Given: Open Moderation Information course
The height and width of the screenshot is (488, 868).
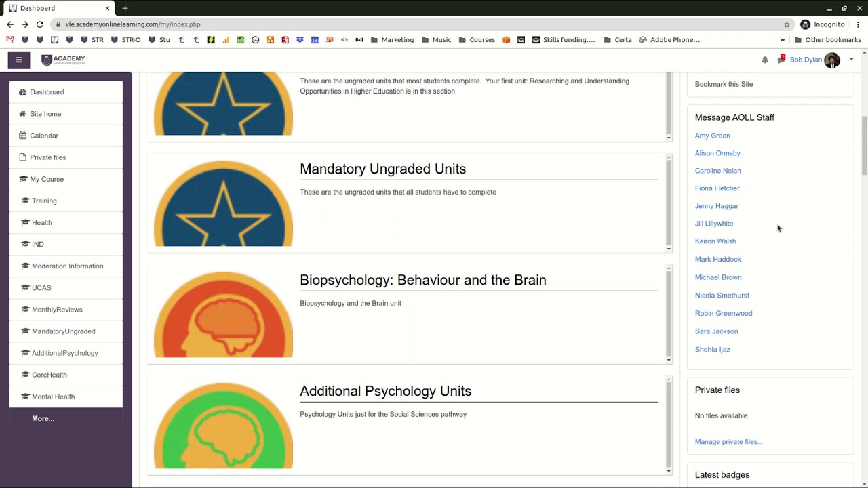Looking at the screenshot, I should tap(66, 266).
